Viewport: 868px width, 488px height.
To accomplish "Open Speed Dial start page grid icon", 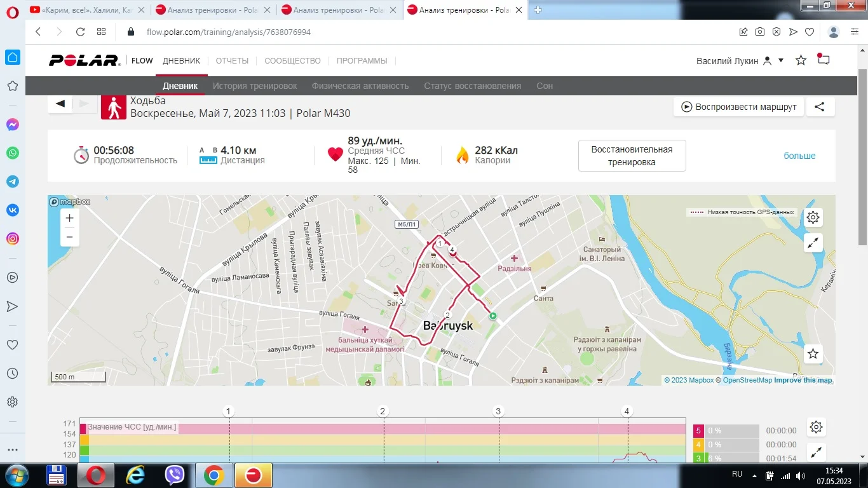I will pyautogui.click(x=101, y=32).
